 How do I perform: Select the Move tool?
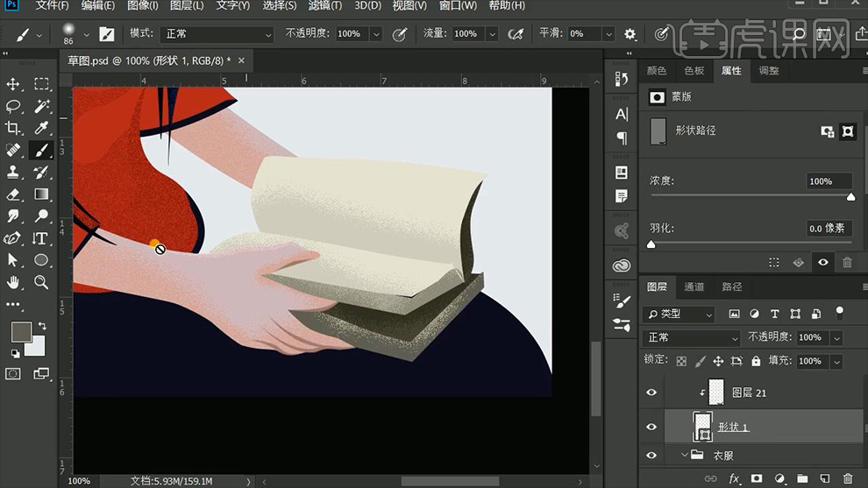[13, 84]
